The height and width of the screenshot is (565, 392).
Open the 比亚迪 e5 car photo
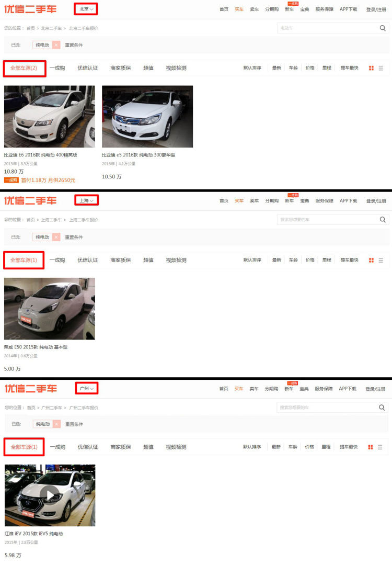[147, 116]
